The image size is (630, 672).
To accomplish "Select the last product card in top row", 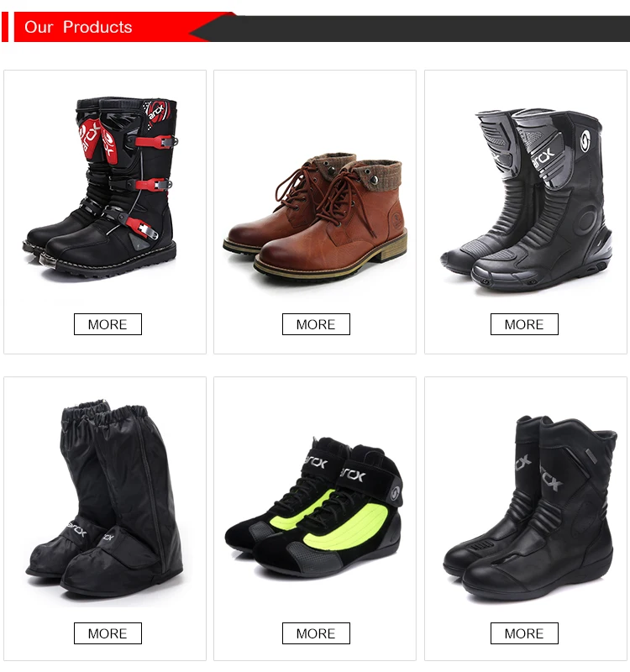I will 526,213.
